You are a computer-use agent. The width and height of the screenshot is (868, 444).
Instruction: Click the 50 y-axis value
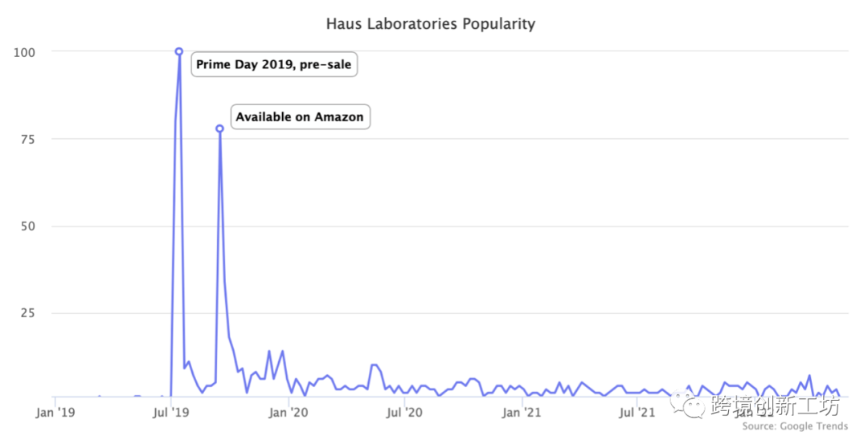pyautogui.click(x=27, y=226)
